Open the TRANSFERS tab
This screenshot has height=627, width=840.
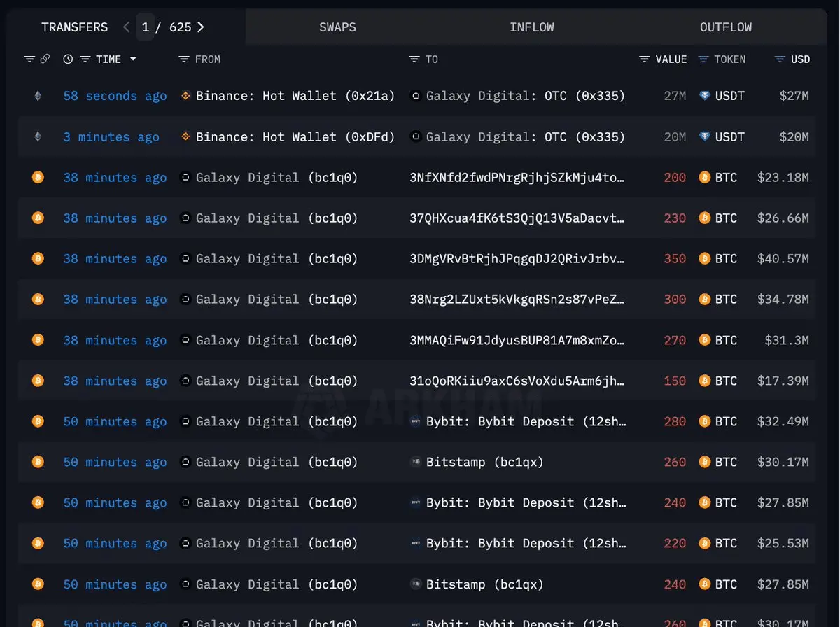pyautogui.click(x=75, y=27)
